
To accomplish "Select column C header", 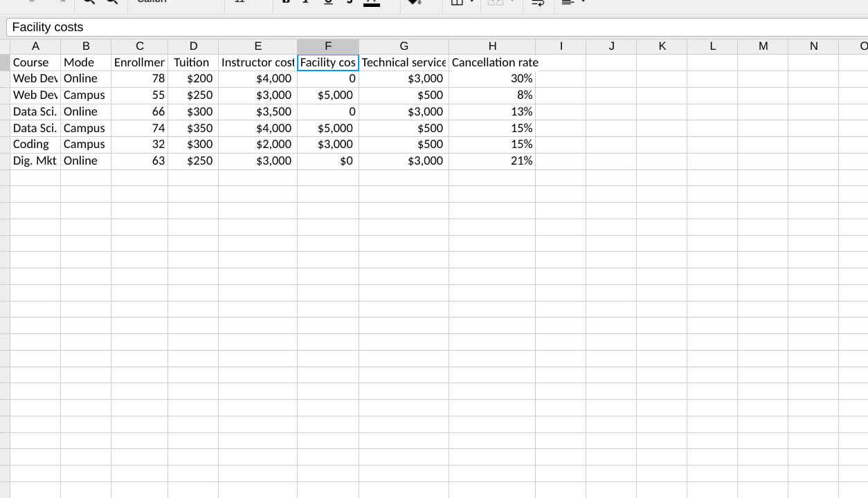I will tap(140, 46).
